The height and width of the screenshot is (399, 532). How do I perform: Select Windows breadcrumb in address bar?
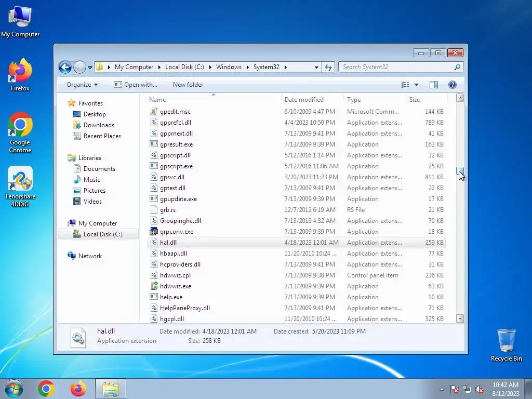[x=229, y=67]
